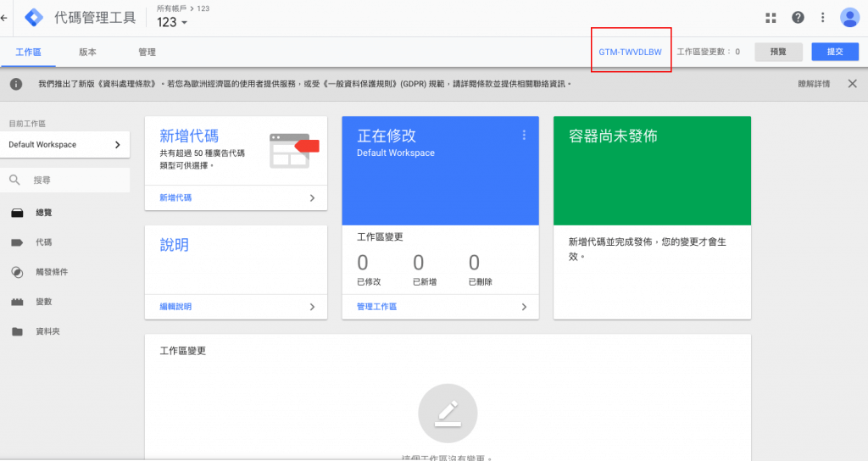
Task: Click the 容器尚未發佈 green card
Action: point(652,170)
